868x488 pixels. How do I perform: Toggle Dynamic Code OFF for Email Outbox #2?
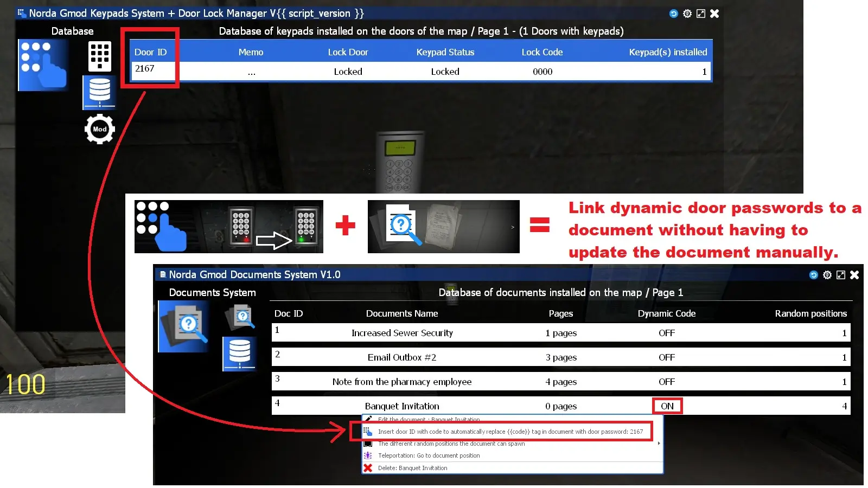[667, 357]
